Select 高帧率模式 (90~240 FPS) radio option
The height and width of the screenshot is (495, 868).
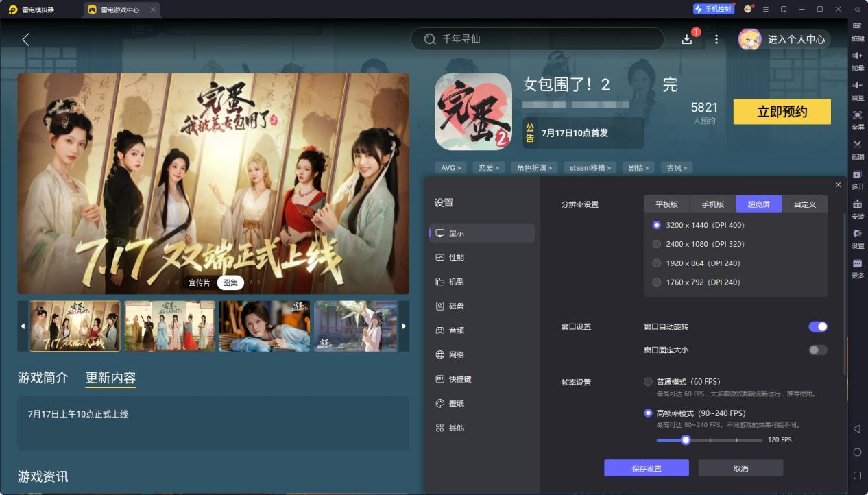coord(648,413)
